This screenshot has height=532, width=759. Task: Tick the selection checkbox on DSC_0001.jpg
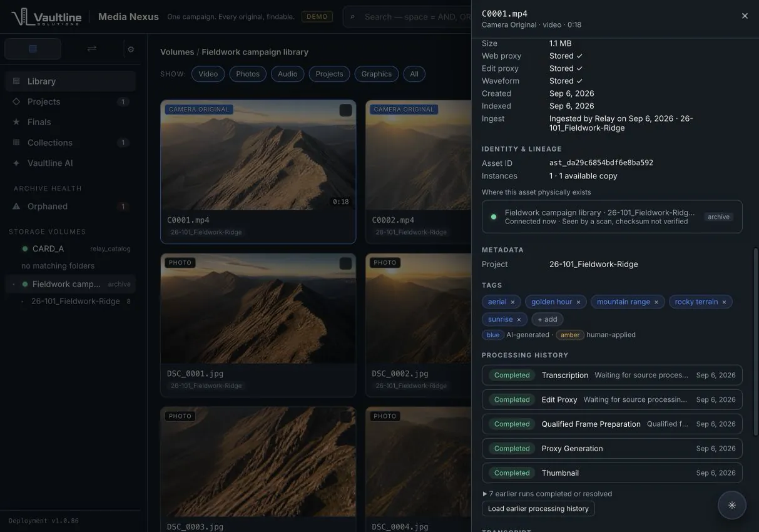345,263
